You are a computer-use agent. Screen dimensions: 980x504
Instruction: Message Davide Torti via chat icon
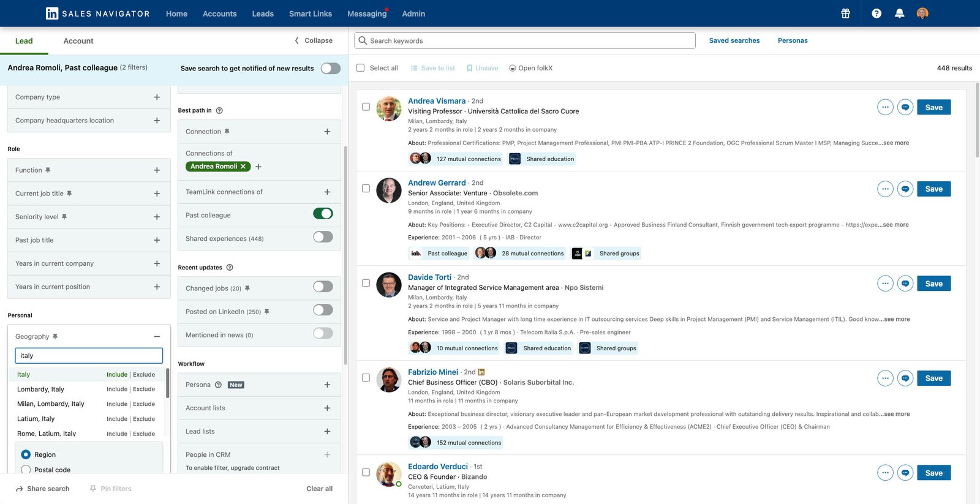pyautogui.click(x=905, y=284)
